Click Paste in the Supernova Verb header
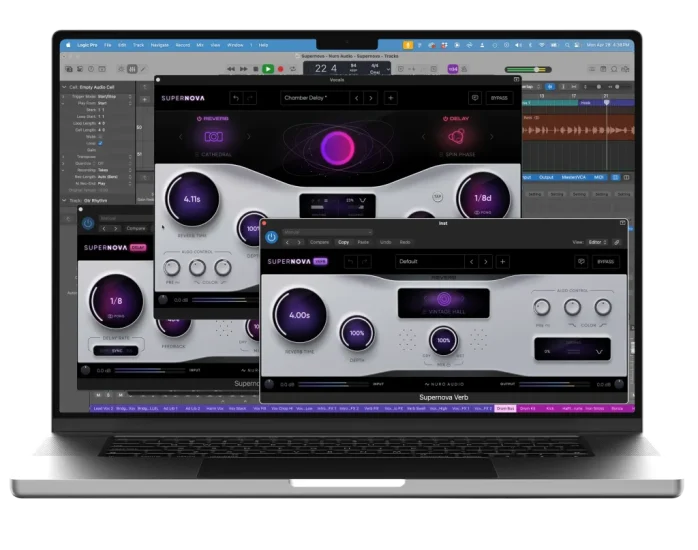 click(363, 242)
